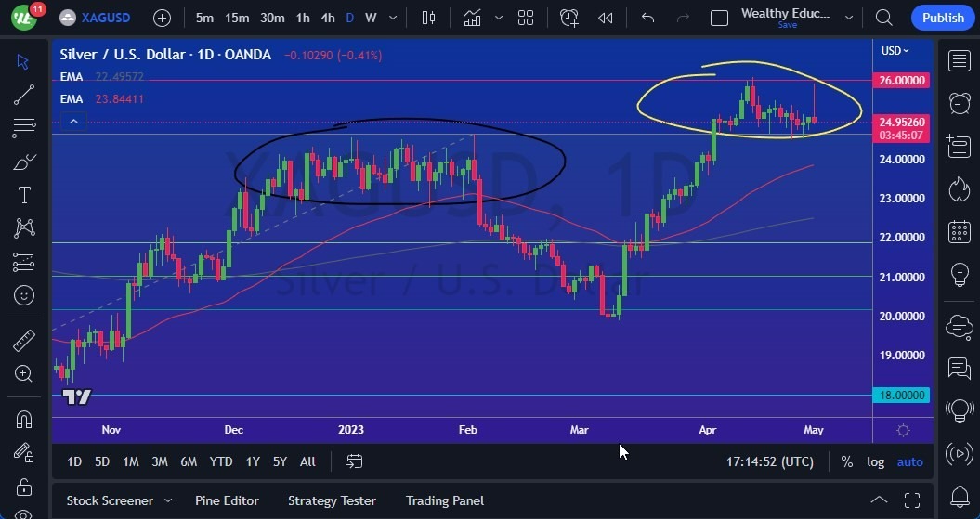The image size is (980, 519).
Task: Open the chart settings gear
Action: pos(903,430)
